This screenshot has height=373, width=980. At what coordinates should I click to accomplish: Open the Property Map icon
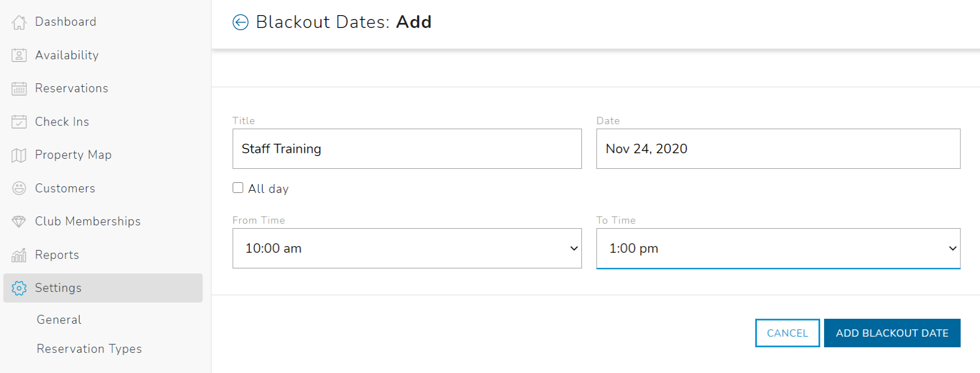coord(18,155)
